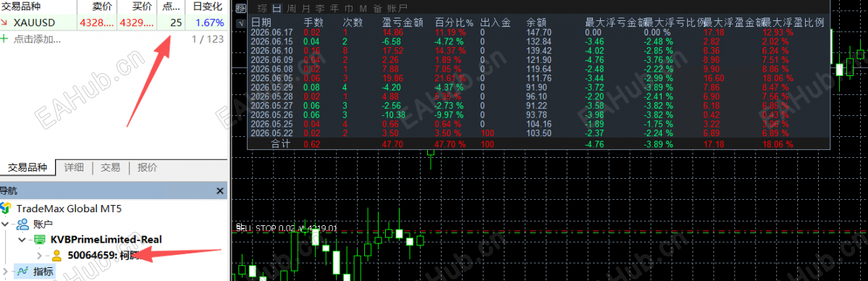Click the 百分比% column header
The width and height of the screenshot is (868, 281).
[x=455, y=22]
